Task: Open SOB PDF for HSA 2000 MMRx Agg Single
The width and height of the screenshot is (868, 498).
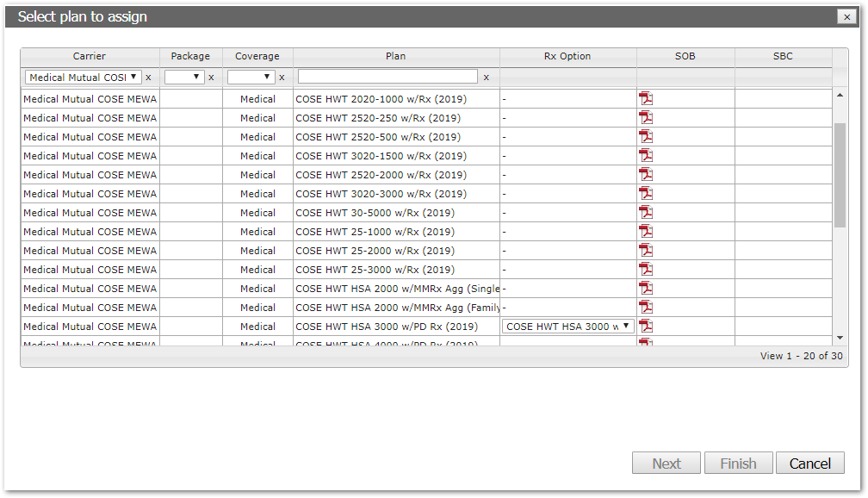Action: (x=646, y=288)
